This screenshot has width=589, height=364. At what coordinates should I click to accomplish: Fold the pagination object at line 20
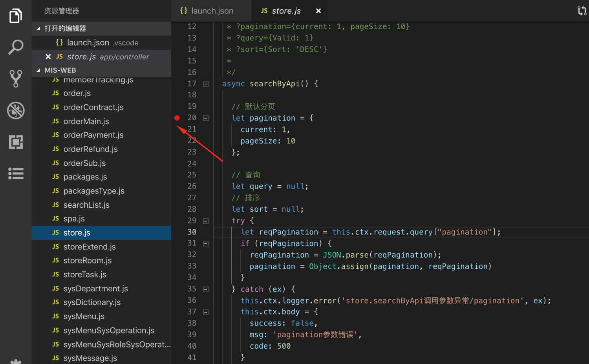(206, 118)
